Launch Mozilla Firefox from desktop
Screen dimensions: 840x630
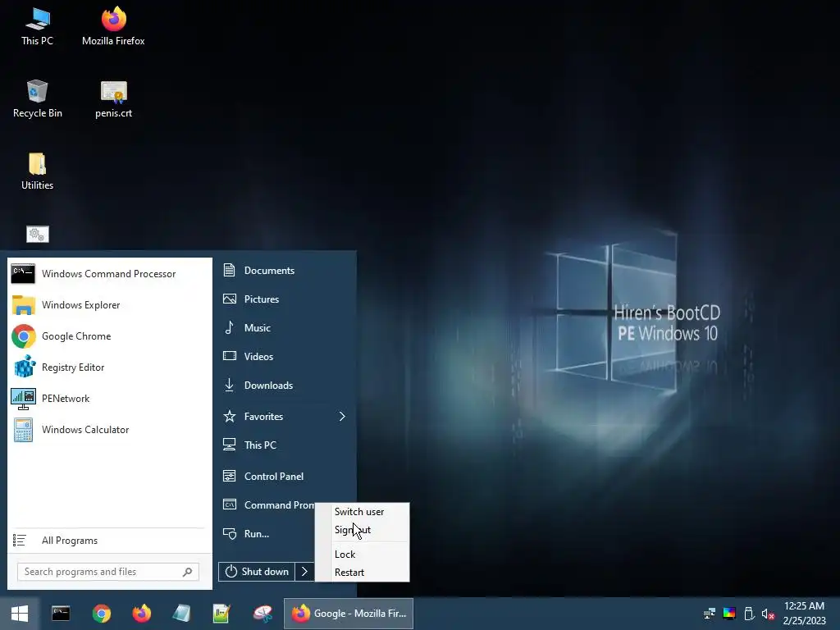coord(113,27)
